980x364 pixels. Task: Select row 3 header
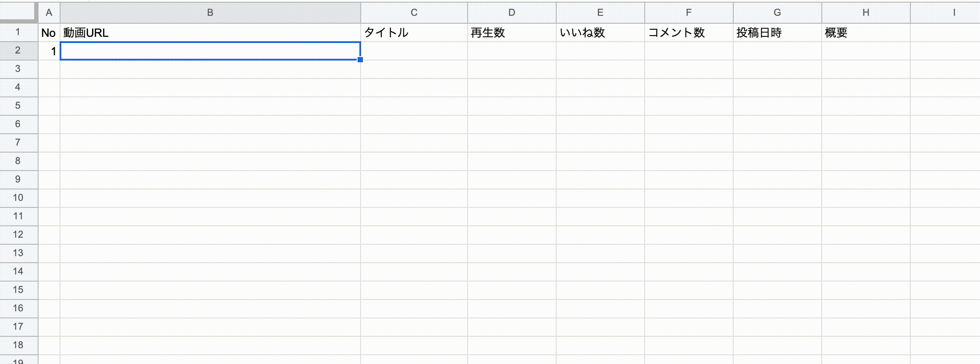19,69
